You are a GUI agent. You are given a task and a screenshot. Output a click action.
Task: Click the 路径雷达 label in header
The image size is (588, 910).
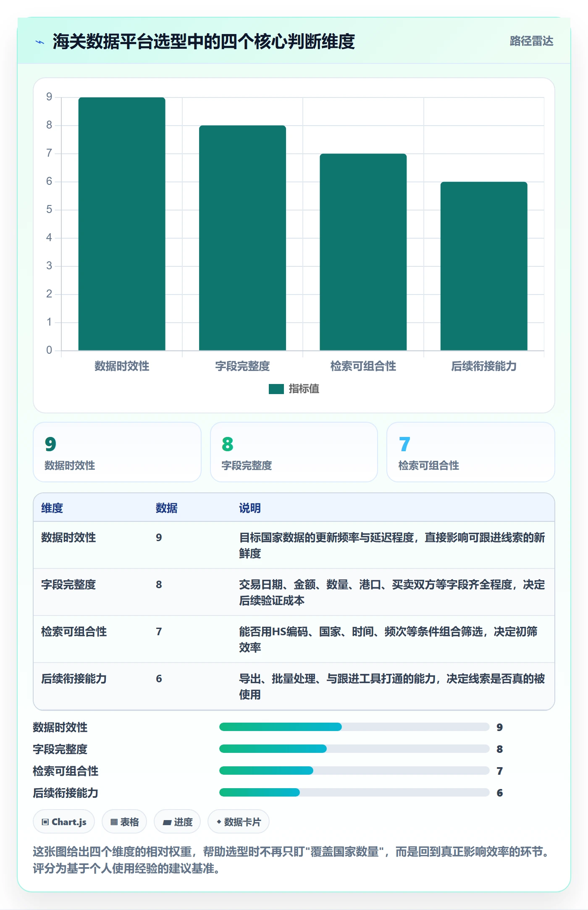531,41
